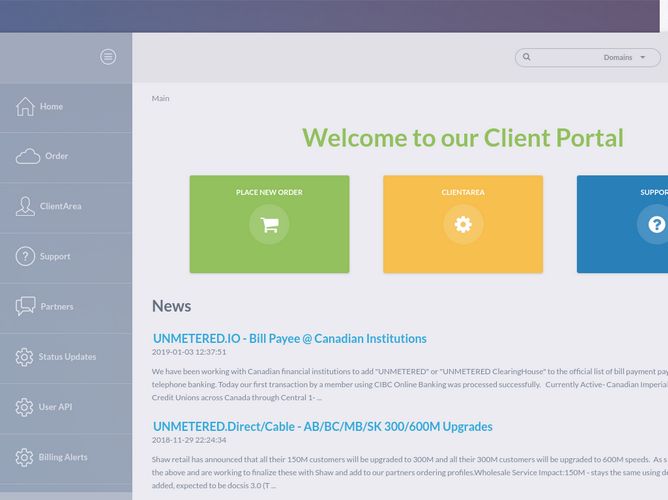Click the date 2019-01-03 12:37:51
Image resolution: width=668 pixels, height=500 pixels.
click(x=189, y=352)
